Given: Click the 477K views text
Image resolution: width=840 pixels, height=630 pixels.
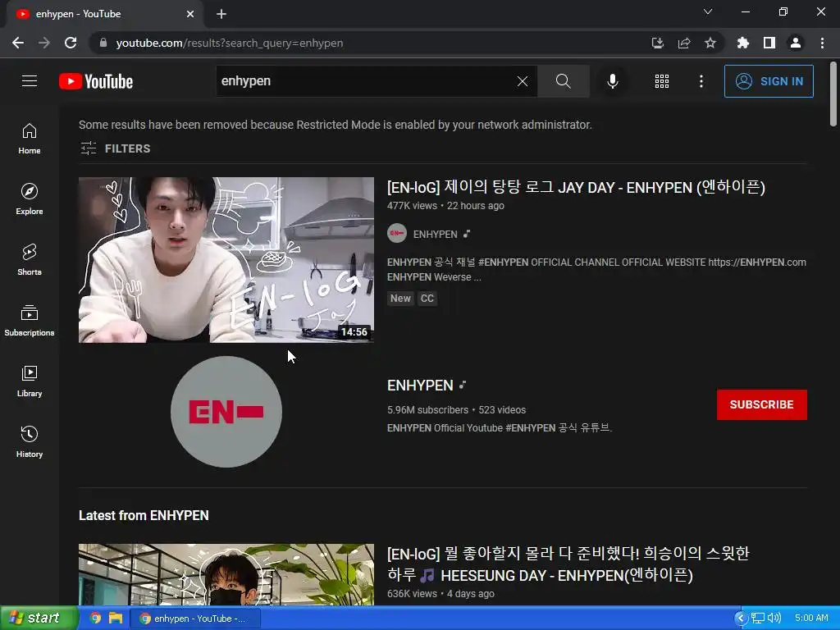Looking at the screenshot, I should [x=412, y=206].
